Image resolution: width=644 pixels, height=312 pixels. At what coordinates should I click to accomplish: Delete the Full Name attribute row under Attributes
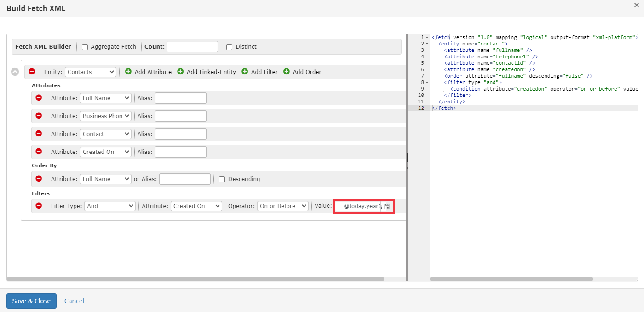pos(39,98)
